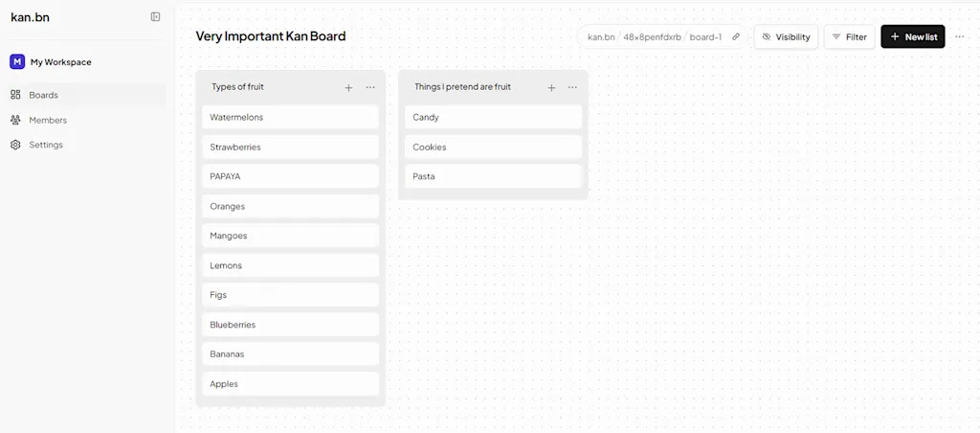Open the Watermelons card

click(291, 117)
